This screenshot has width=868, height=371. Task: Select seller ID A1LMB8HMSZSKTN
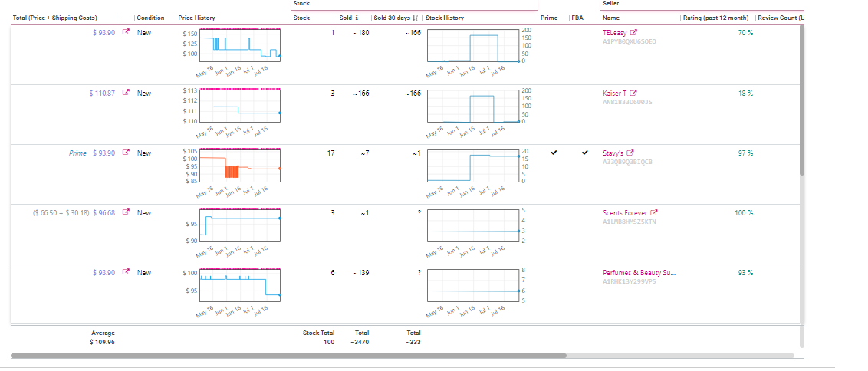(630, 222)
